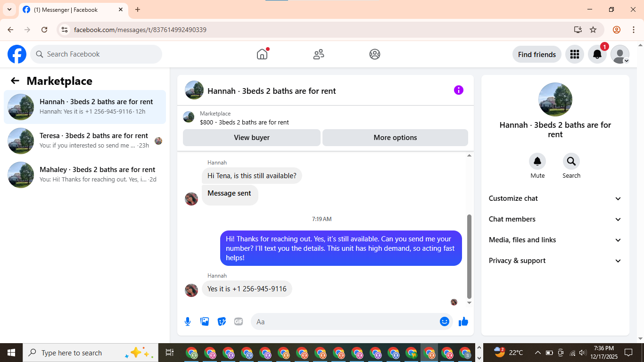Choose a sticker with the sticker icon
The height and width of the screenshot is (362, 644).
pos(222,321)
